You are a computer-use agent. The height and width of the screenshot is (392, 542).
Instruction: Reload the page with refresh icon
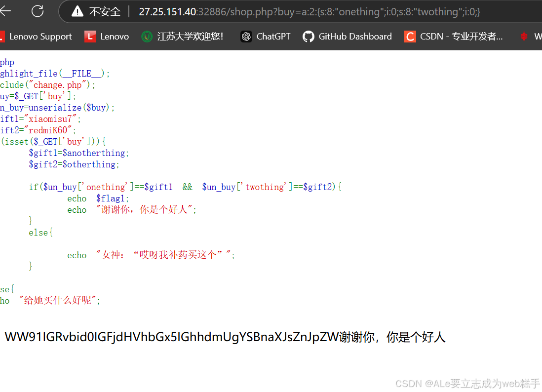(x=38, y=11)
